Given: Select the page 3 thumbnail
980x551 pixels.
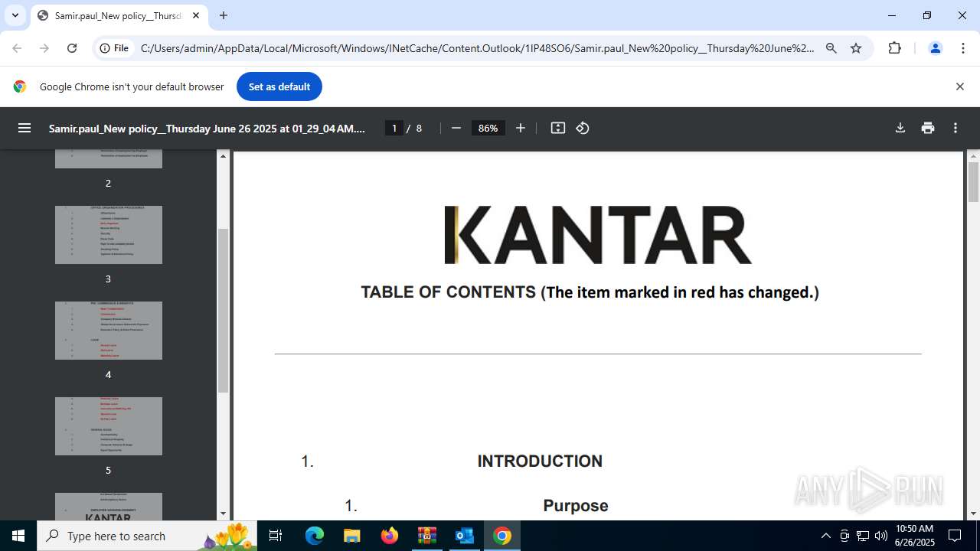Looking at the screenshot, I should (x=109, y=235).
